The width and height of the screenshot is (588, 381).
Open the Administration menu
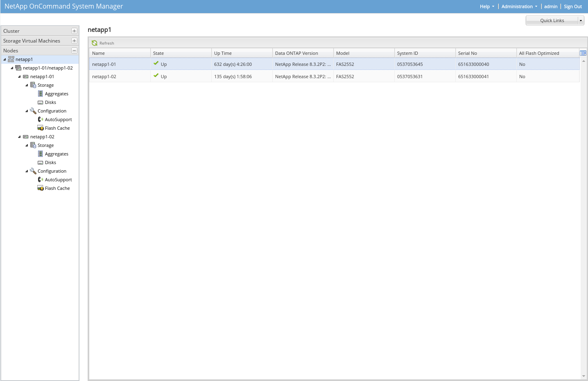coord(519,7)
